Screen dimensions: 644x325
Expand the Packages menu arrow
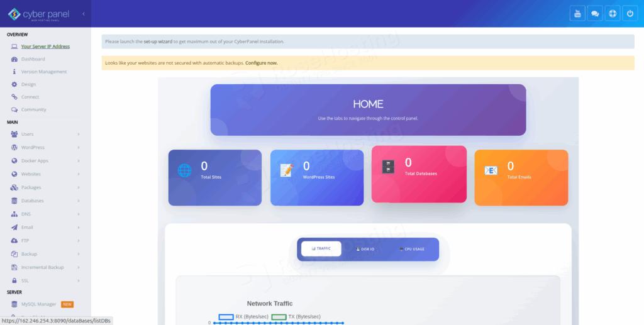click(79, 187)
